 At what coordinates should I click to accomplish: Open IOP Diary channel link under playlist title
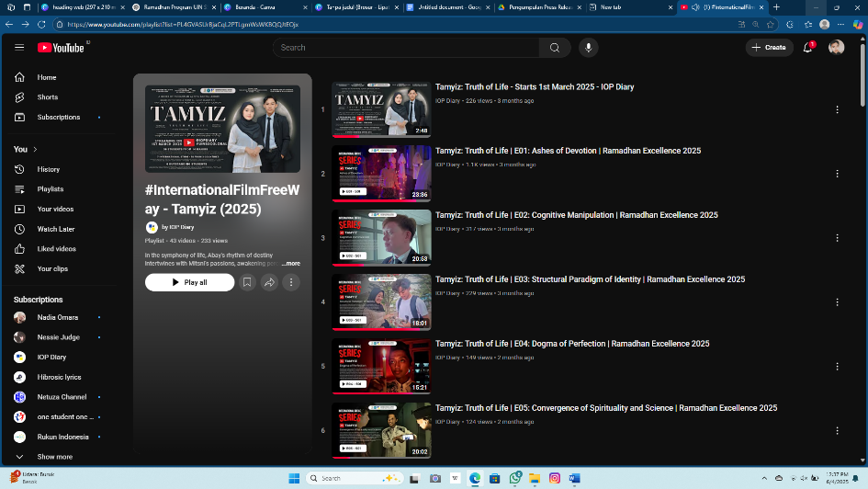coord(177,227)
